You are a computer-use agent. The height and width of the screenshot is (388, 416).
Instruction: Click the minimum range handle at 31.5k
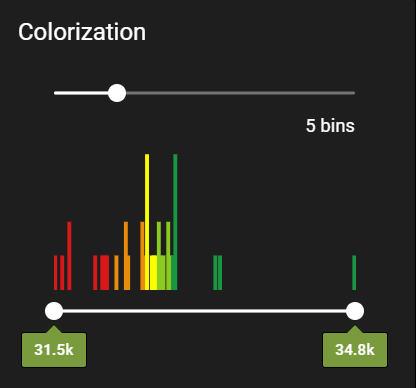pyautogui.click(x=54, y=311)
